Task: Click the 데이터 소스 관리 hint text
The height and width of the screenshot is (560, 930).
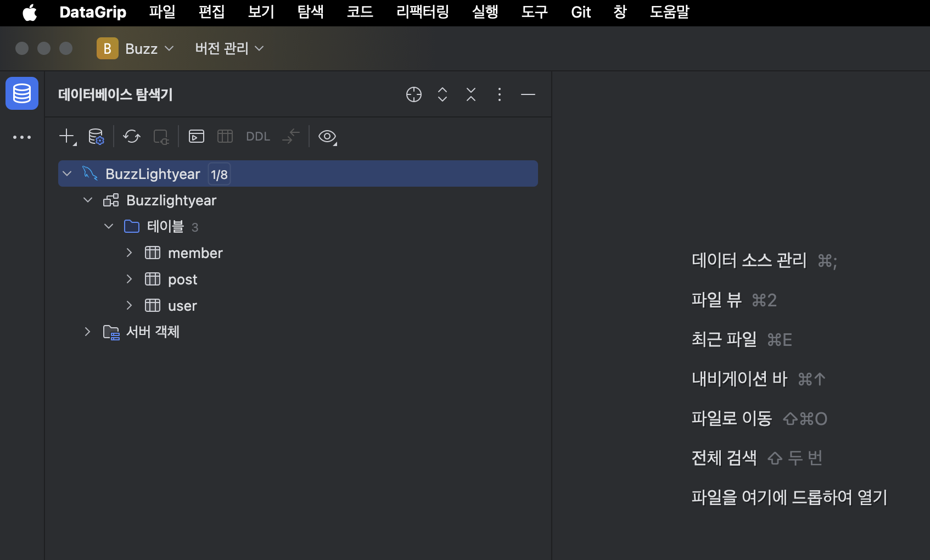Action: click(x=749, y=260)
